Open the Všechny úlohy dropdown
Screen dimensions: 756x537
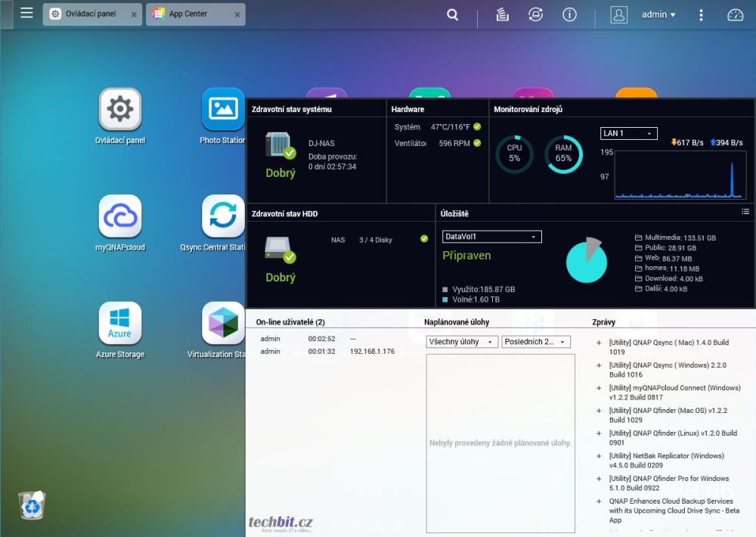462,342
